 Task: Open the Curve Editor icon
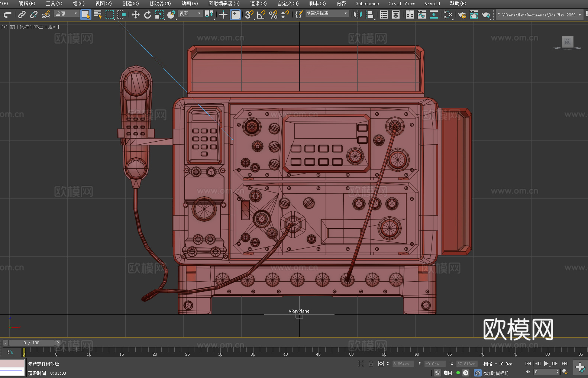[421, 14]
